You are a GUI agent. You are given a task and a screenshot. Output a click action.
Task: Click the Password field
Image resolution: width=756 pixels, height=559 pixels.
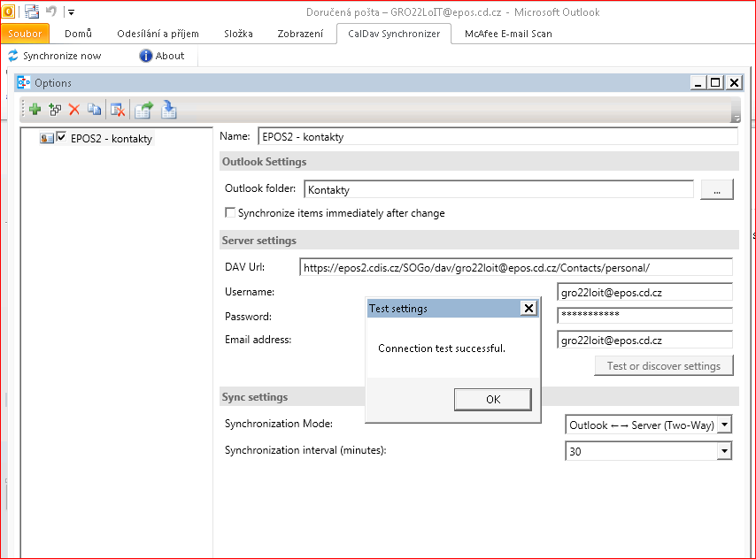coord(644,315)
